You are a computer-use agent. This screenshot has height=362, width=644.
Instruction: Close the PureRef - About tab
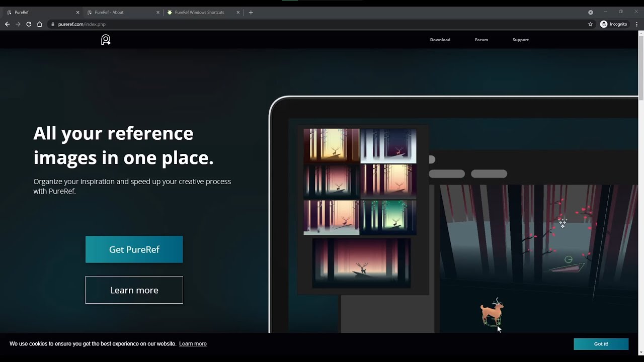pos(158,12)
